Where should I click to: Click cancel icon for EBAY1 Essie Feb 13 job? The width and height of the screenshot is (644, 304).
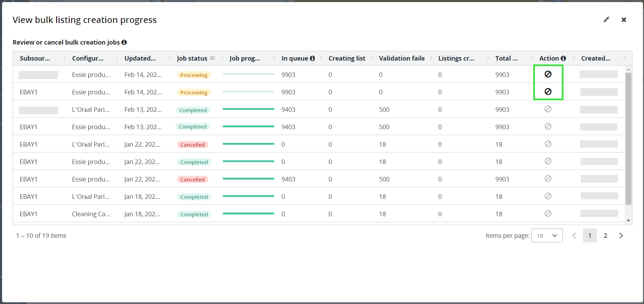coord(548,126)
